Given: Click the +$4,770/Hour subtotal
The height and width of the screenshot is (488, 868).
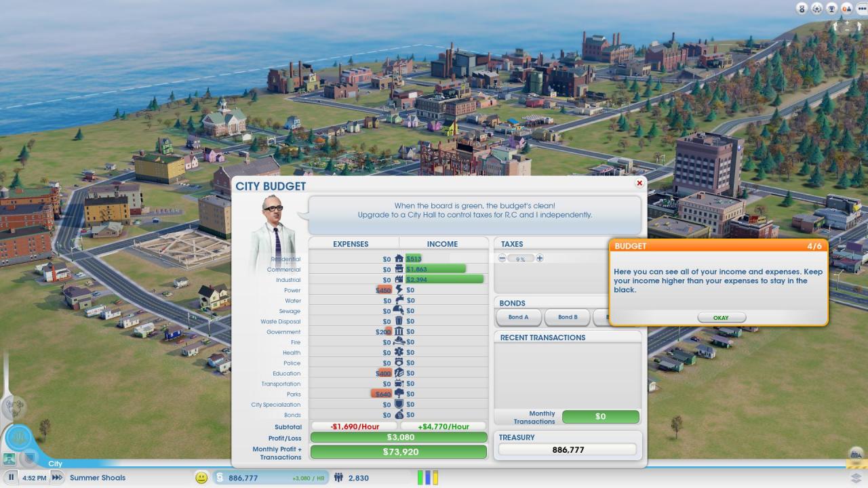Looking at the screenshot, I should (x=443, y=426).
